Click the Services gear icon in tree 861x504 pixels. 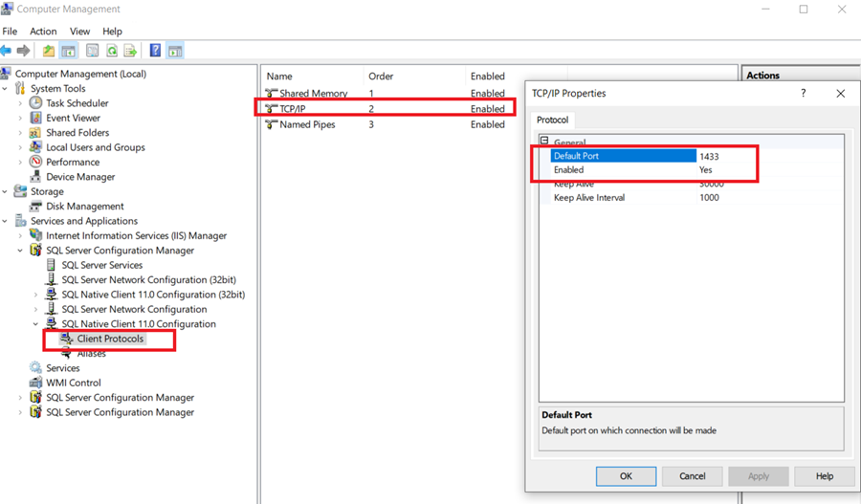tap(35, 368)
